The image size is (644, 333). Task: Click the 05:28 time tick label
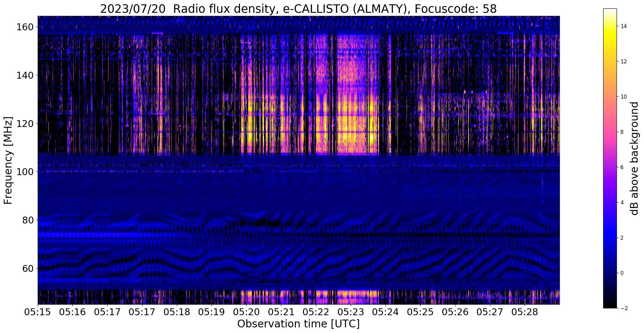tap(525, 312)
